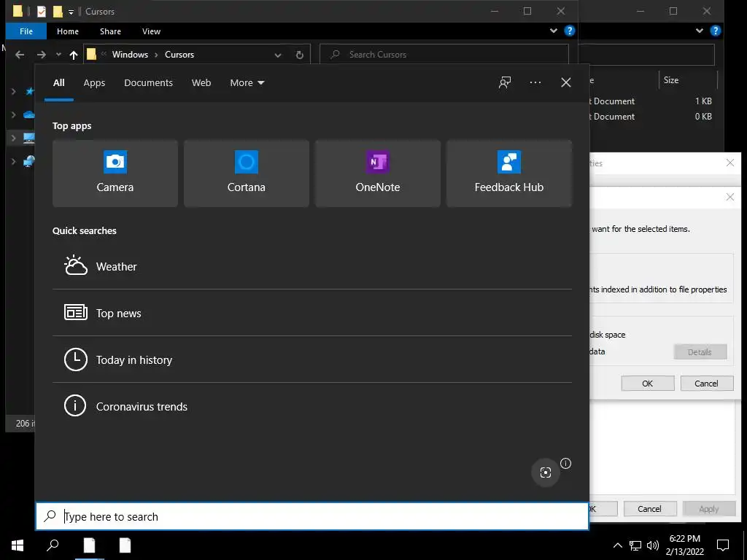Open the View ribbon tab in Cursors window
Viewport: 747px width, 560px height.
tap(151, 31)
